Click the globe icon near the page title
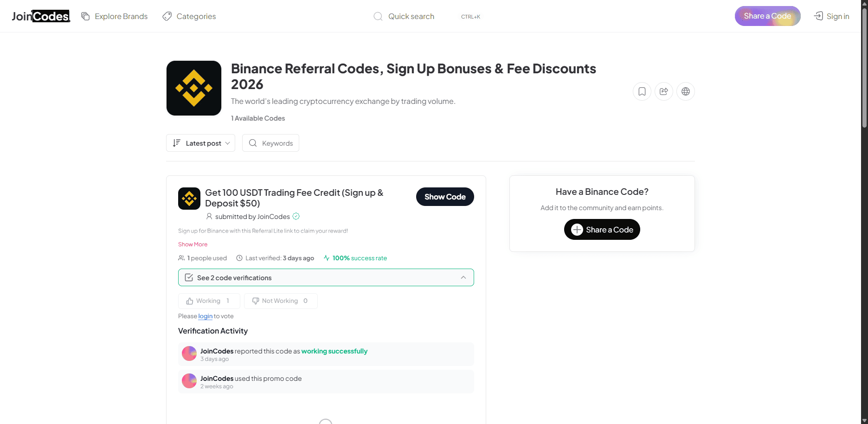 click(x=686, y=91)
